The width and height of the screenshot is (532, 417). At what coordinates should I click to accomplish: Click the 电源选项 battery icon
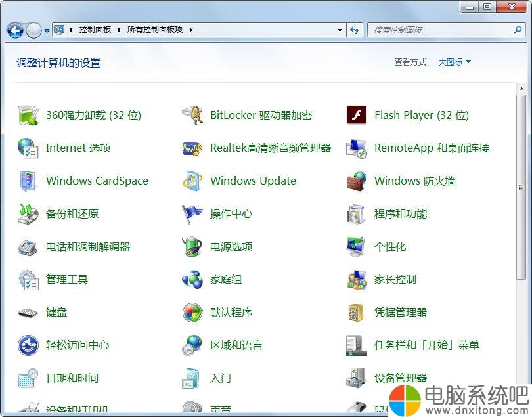point(192,247)
